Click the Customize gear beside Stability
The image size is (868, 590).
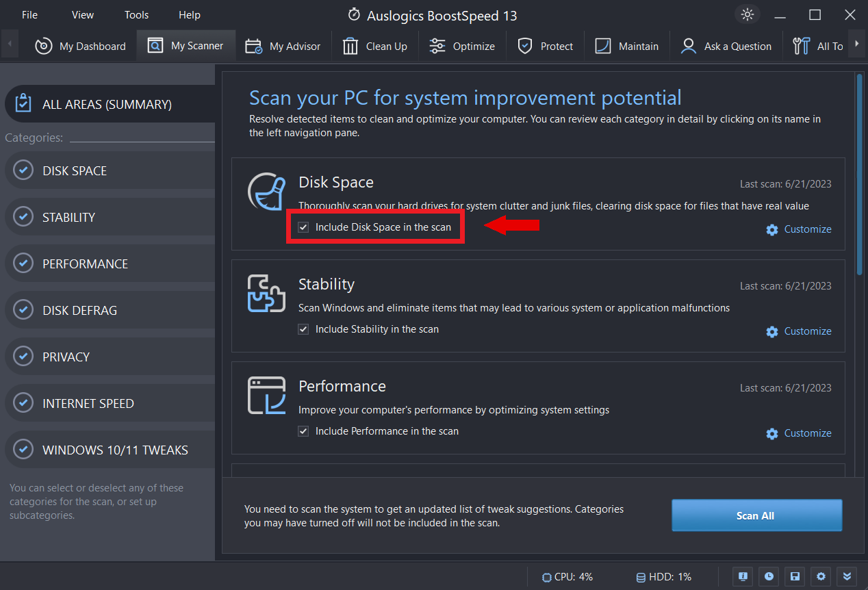[772, 331]
